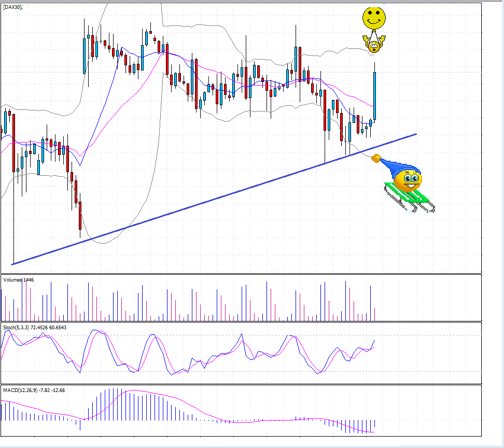The image size is (504, 448).
Task: Click the [DAX30] chart label
Action: click(12, 7)
